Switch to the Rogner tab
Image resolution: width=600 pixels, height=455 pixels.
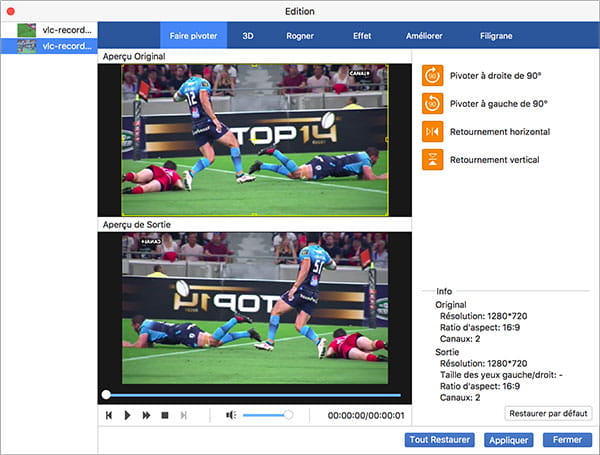click(300, 36)
